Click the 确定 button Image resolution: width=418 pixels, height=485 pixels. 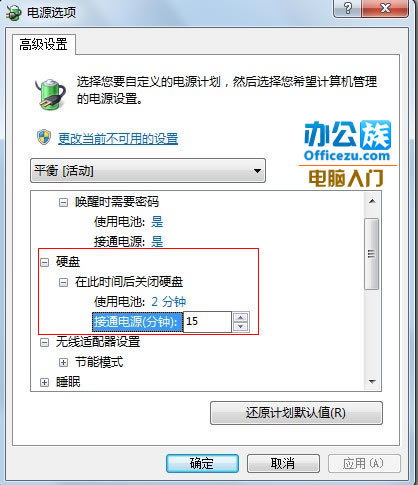[x=202, y=463]
